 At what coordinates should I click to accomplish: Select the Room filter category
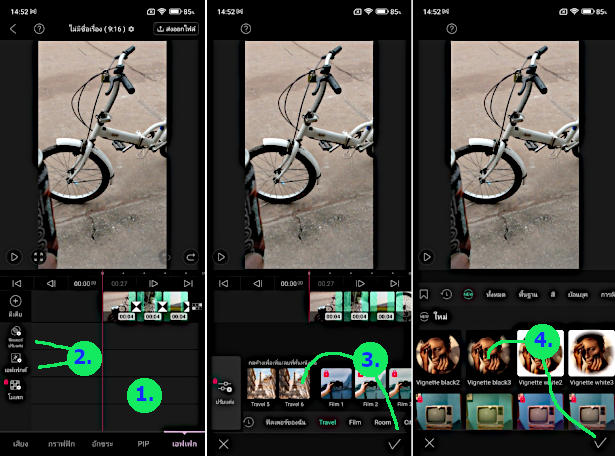[382, 422]
